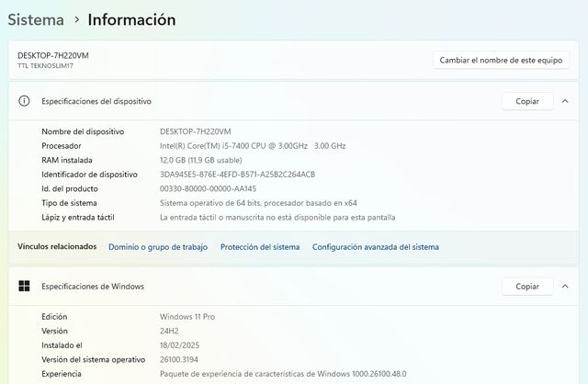
Task: Click the Especificaciones de Windows header title
Action: [x=93, y=286]
